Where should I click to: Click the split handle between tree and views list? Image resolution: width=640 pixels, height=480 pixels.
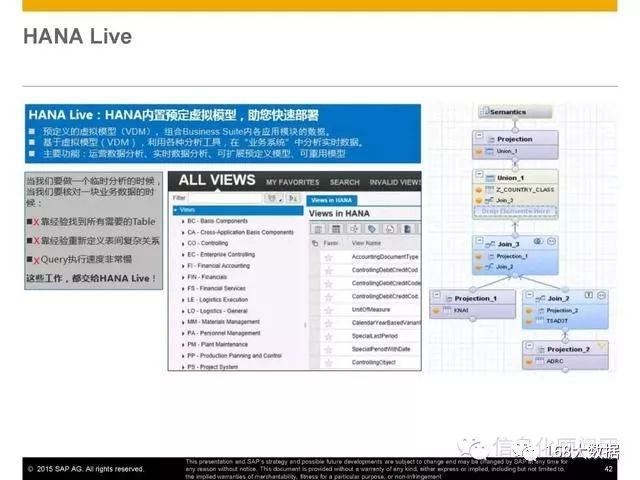click(x=306, y=325)
